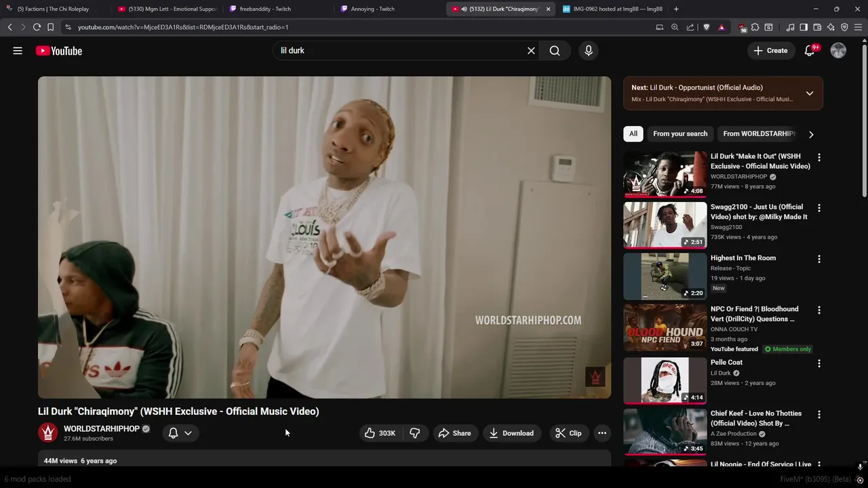Image resolution: width=868 pixels, height=488 pixels.
Task: Open the NPC Or Fiend Bloodhound thumbnail
Action: tap(665, 327)
